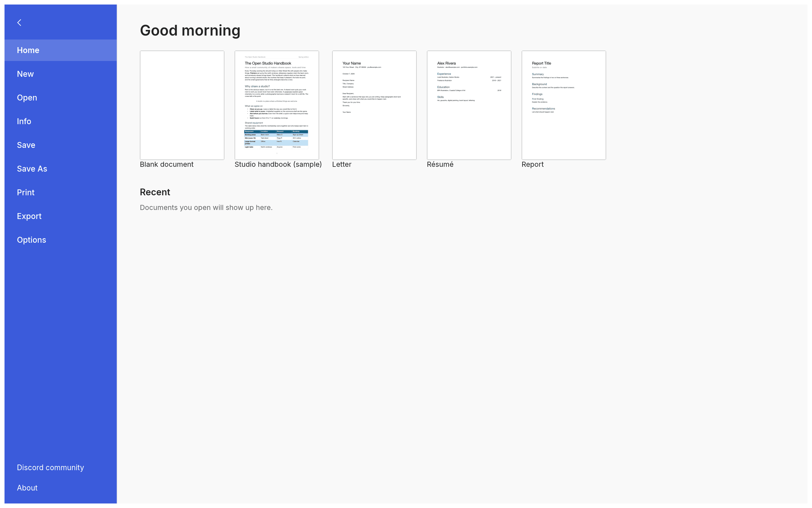Click the "Résumé" caption text
Screen dimensions: 812x508
[440, 164]
